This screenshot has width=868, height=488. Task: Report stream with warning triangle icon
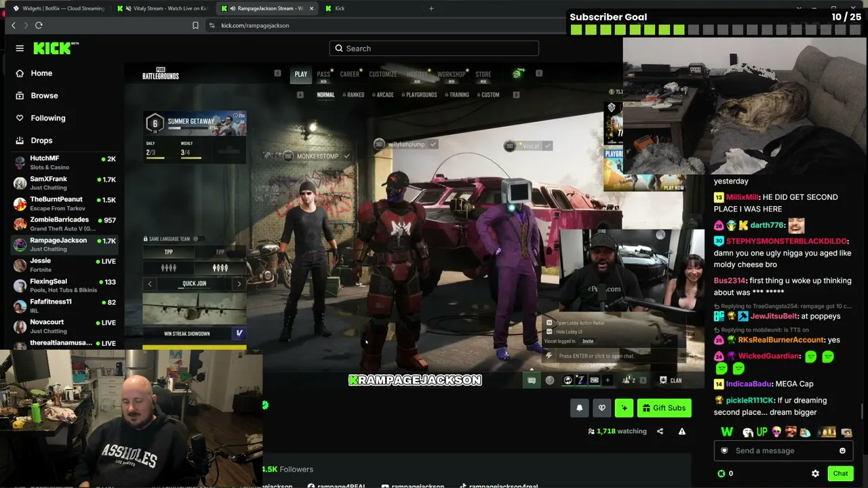pos(682,431)
